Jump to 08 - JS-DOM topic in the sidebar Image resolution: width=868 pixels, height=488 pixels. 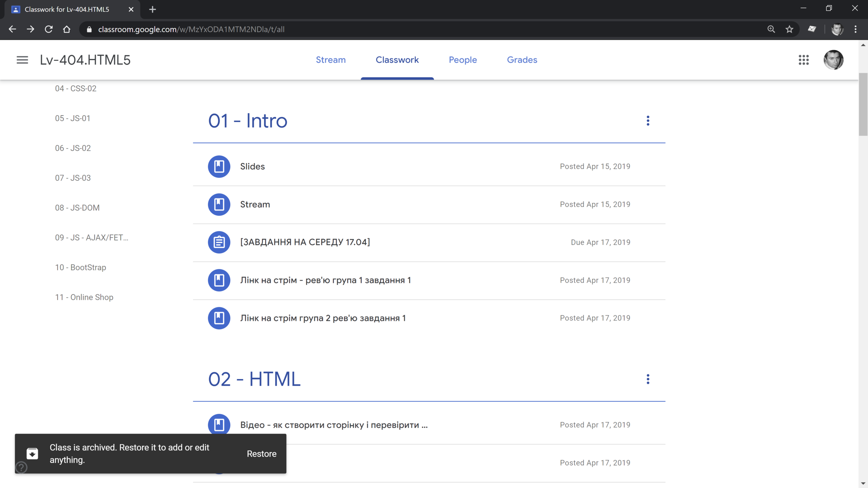77,207
